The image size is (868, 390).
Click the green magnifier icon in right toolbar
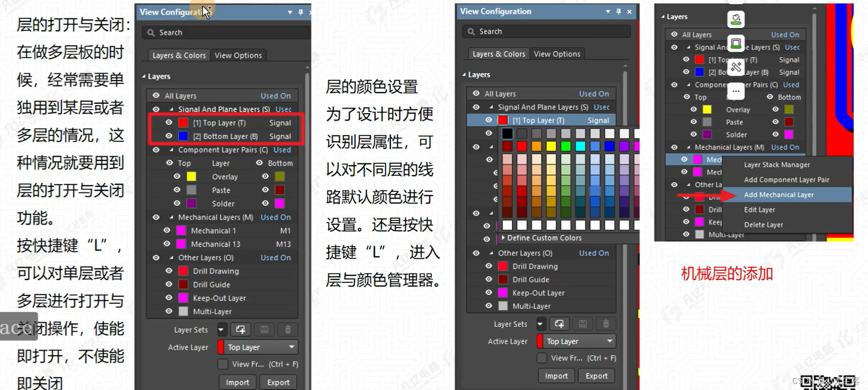[x=736, y=19]
